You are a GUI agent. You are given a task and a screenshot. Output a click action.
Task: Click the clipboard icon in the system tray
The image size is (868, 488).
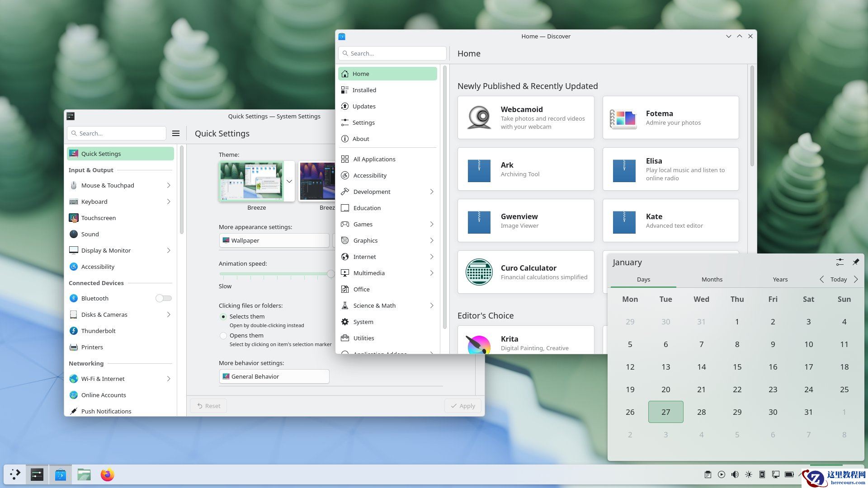click(x=708, y=474)
